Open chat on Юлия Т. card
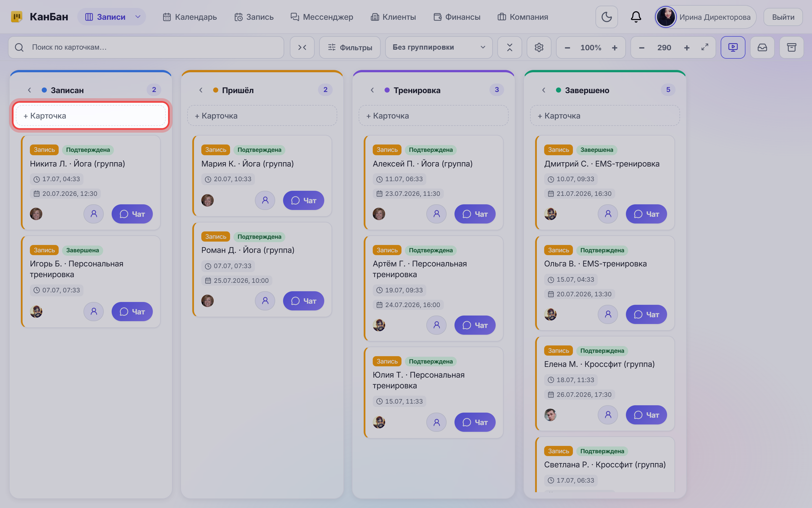The image size is (812, 508). tap(475, 422)
